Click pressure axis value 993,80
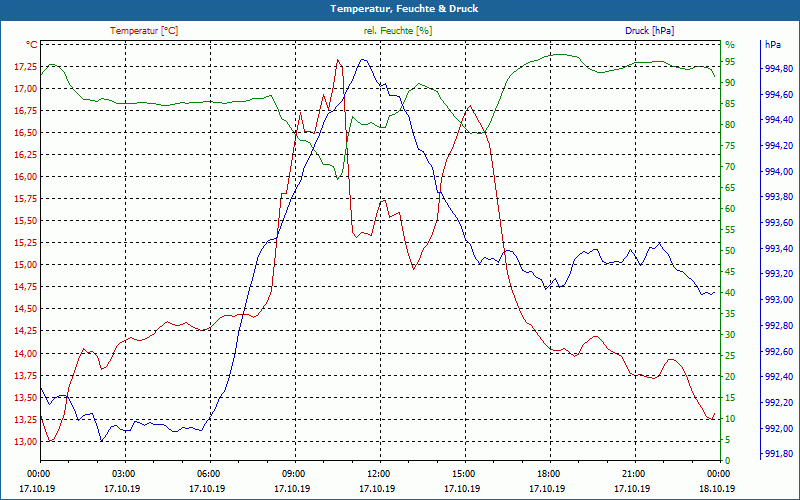 tap(779, 197)
